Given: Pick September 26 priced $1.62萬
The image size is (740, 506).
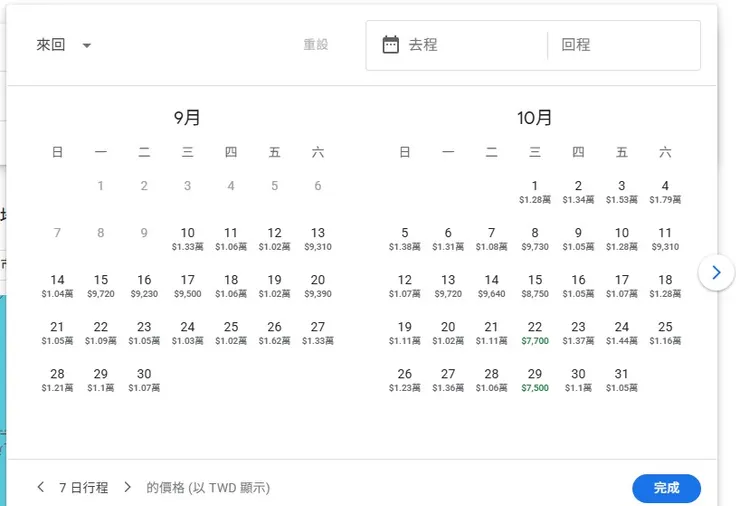Looking at the screenshot, I should 274,332.
